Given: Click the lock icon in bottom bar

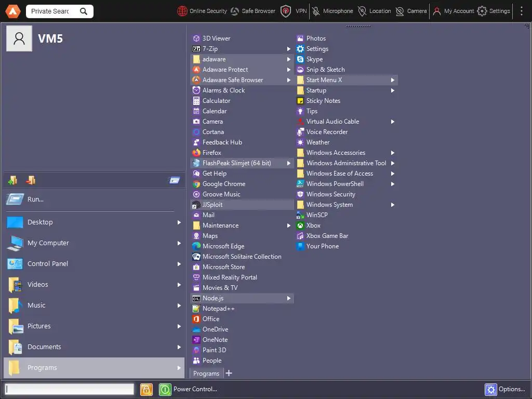Looking at the screenshot, I should coord(146,389).
